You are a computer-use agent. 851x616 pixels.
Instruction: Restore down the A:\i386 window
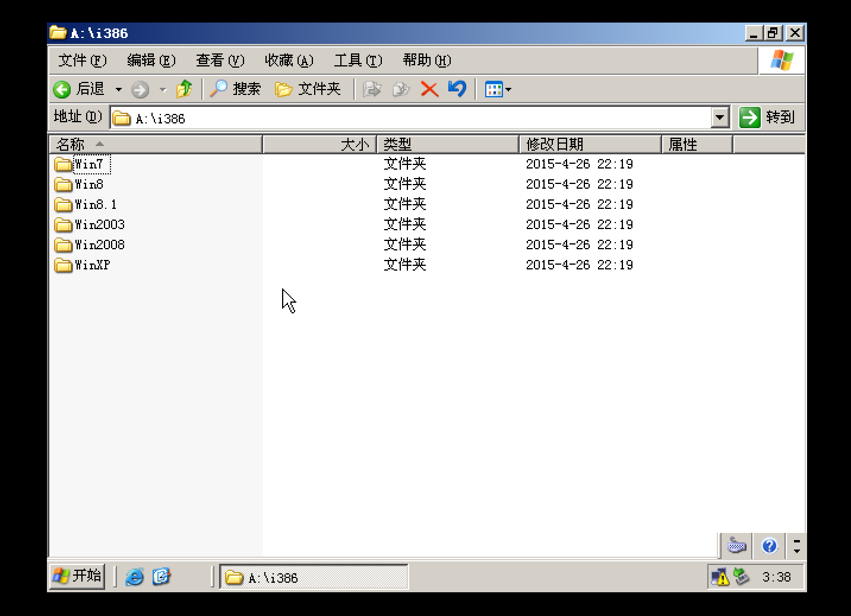click(773, 33)
